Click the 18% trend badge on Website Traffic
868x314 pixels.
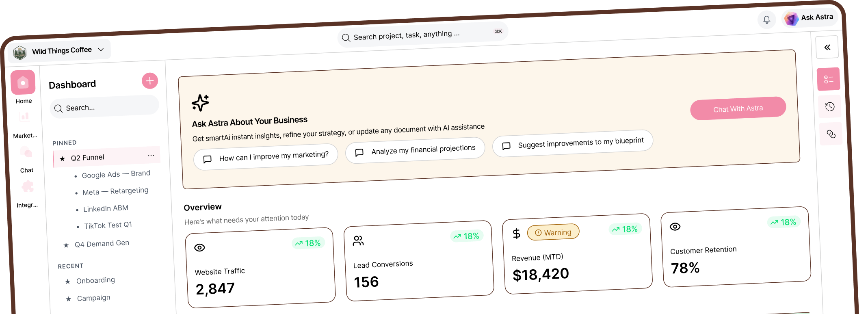pyautogui.click(x=308, y=243)
